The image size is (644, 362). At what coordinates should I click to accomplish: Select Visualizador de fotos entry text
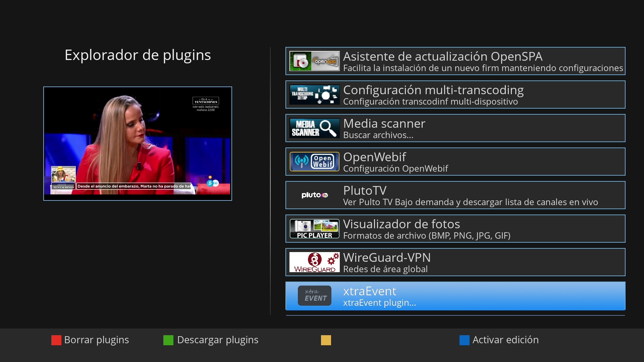pyautogui.click(x=401, y=224)
